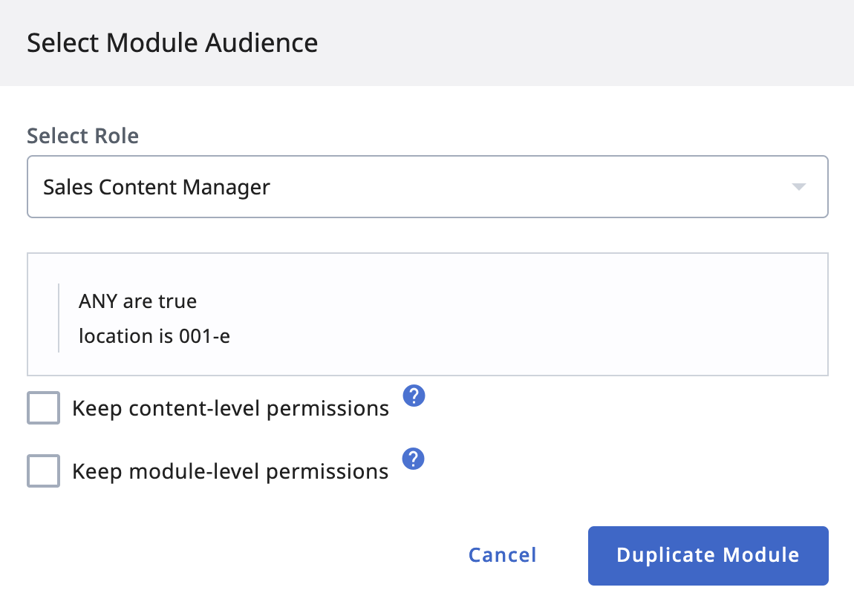Click the 'Keep module-level permissions' label

[x=230, y=471]
